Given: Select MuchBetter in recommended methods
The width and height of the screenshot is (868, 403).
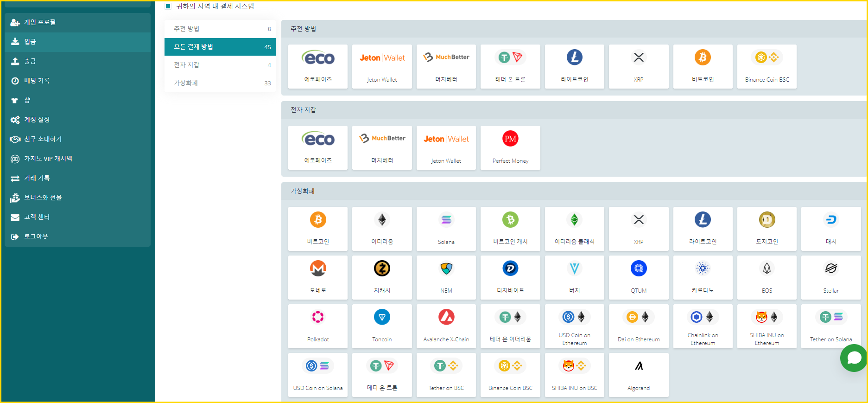Looking at the screenshot, I should click(x=446, y=66).
